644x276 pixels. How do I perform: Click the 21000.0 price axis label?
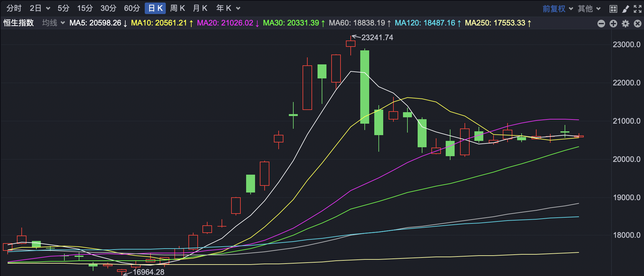click(626, 121)
